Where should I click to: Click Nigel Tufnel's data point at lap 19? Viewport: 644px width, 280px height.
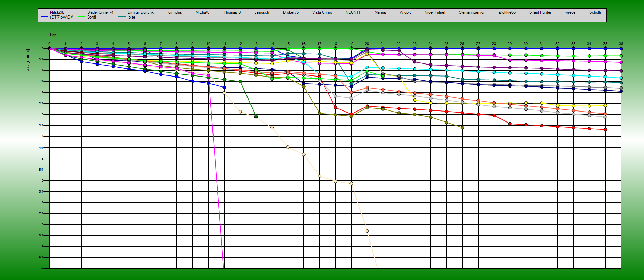pyautogui.click(x=351, y=184)
